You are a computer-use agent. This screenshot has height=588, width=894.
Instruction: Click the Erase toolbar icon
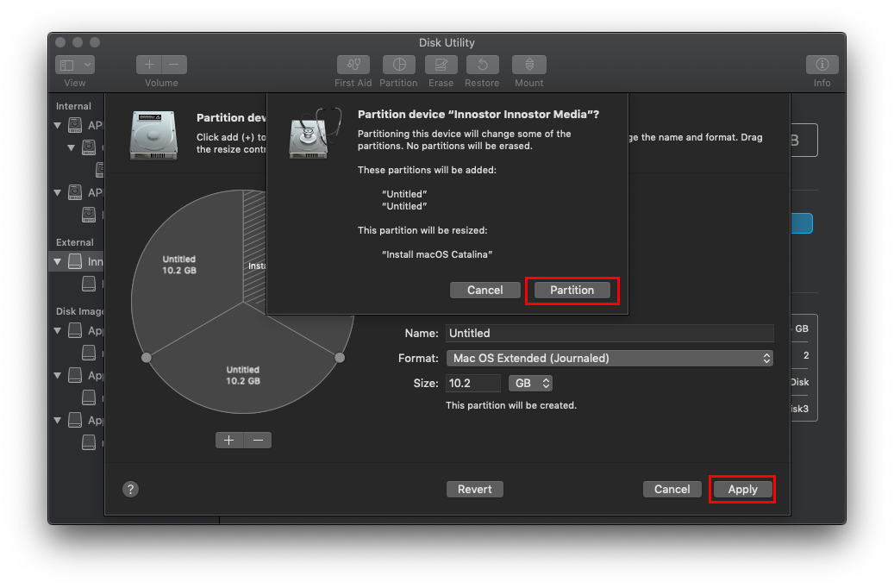441,66
